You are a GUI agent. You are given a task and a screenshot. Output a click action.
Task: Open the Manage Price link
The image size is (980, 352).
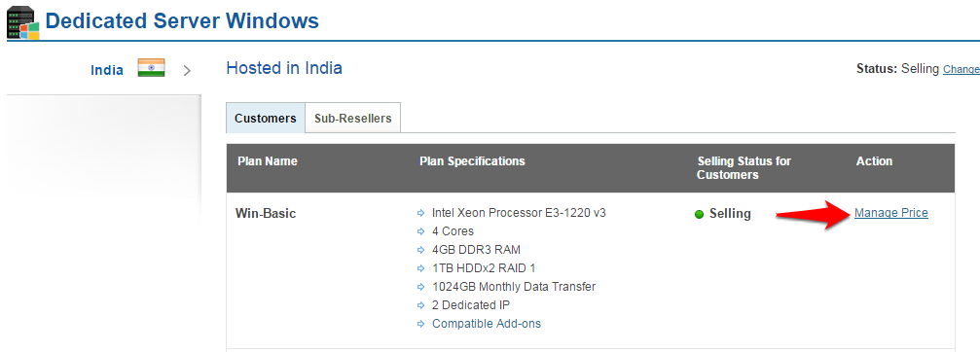(x=891, y=213)
